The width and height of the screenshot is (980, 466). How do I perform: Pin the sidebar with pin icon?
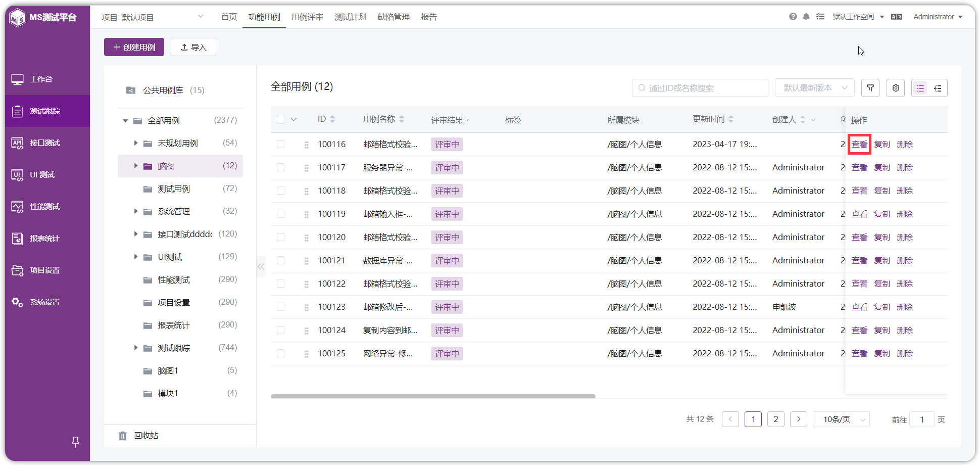(x=75, y=442)
